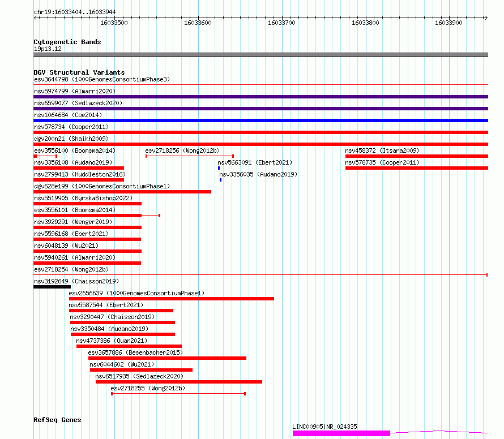This screenshot has height=439, width=504.
Task: Click the chr19:16033404..16033944 region label
Action: (75, 12)
